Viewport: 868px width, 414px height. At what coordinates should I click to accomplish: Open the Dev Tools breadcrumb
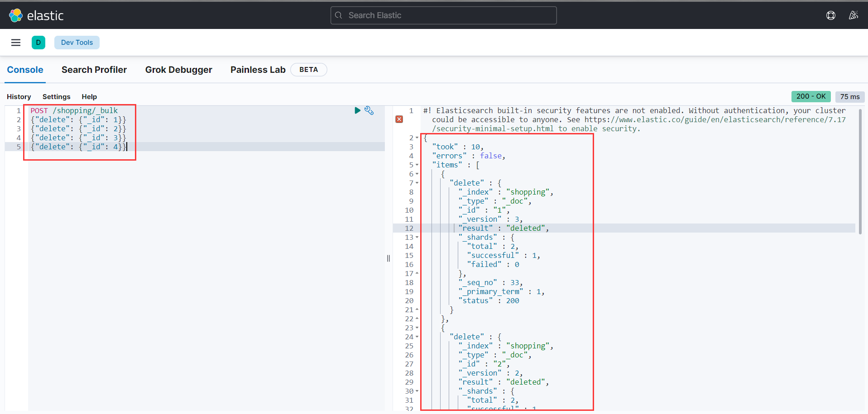(77, 43)
